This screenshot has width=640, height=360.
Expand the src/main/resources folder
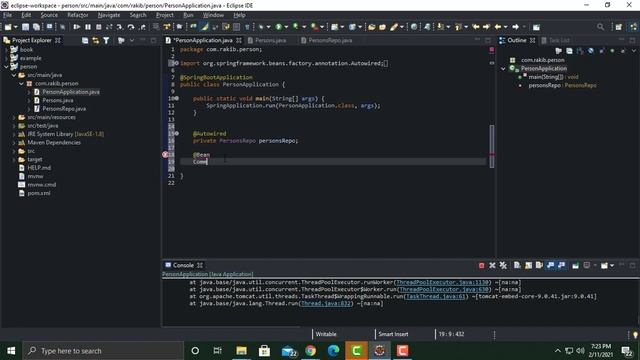tap(14, 118)
